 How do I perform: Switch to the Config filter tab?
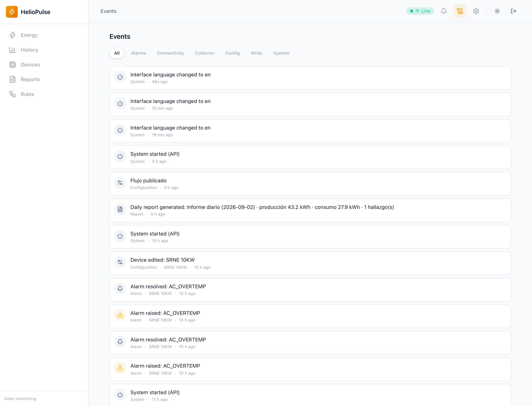(233, 53)
